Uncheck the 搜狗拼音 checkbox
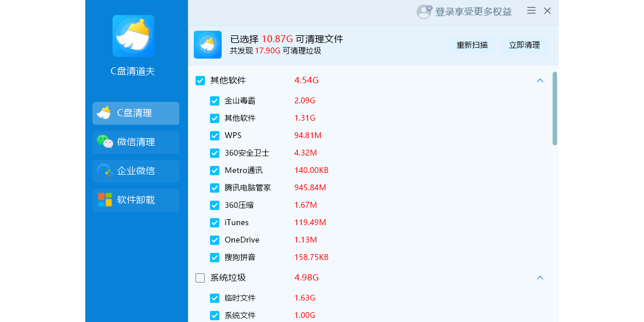 [215, 258]
